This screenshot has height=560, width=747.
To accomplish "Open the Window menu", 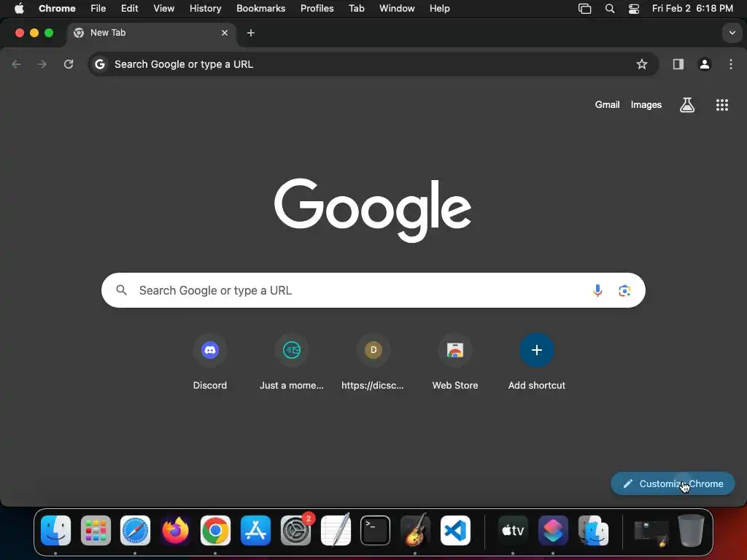I will tap(397, 9).
